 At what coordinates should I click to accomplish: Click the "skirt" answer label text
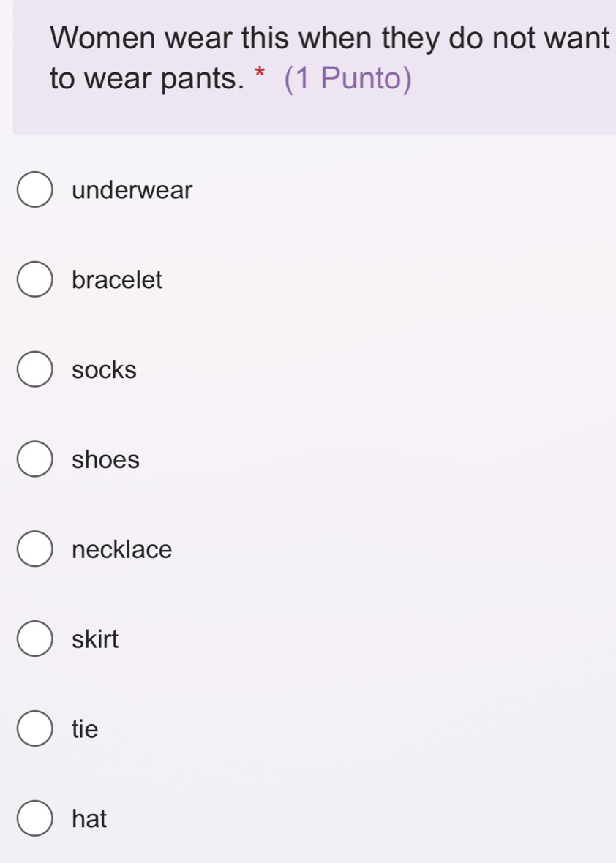click(x=95, y=640)
